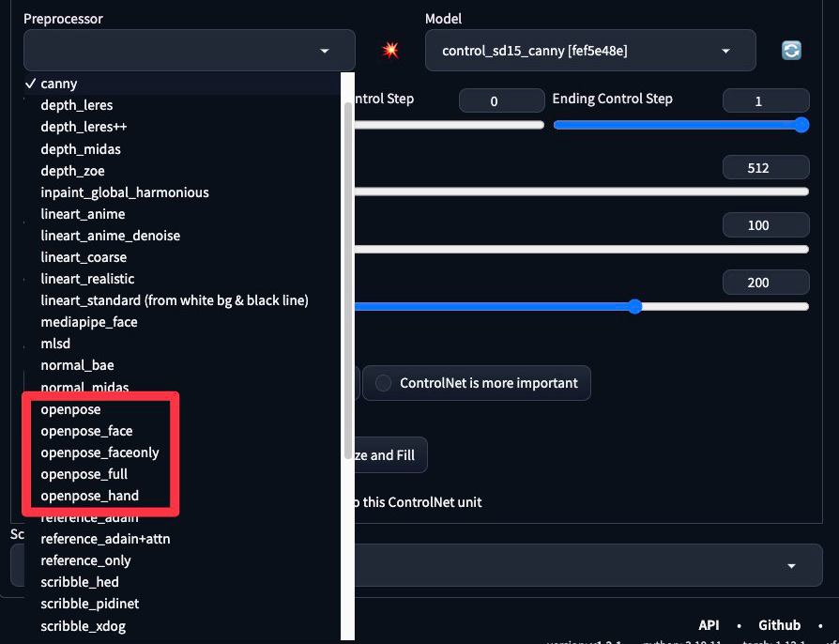Screen dimensions: 839x644
Task: Click the number field showing 512
Action: 766,167
